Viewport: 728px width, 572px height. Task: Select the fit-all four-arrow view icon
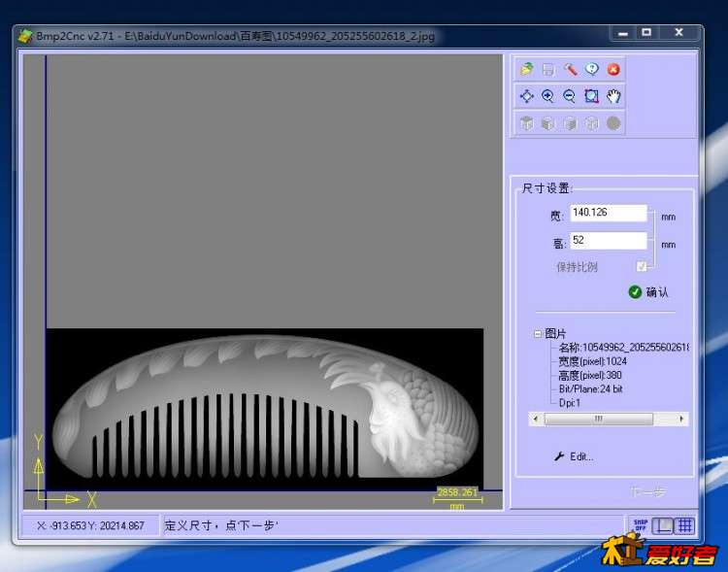tap(526, 96)
